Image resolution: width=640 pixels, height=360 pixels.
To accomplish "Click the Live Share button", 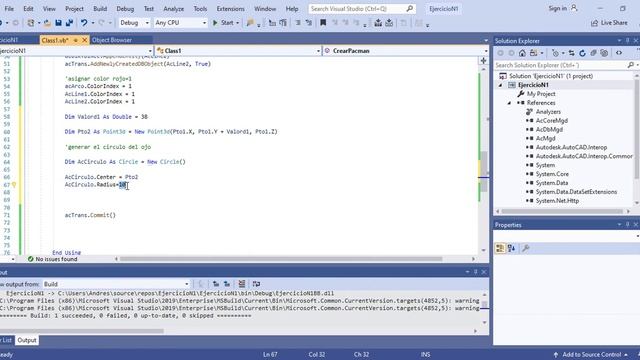I will [x=609, y=23].
